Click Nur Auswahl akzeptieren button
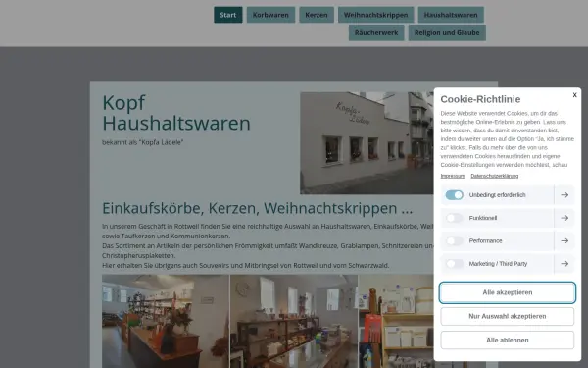This screenshot has height=368, width=588. pos(508,316)
